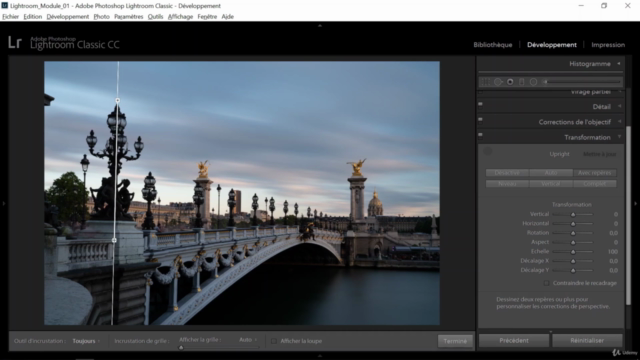Expand the Détail panel

click(x=620, y=106)
